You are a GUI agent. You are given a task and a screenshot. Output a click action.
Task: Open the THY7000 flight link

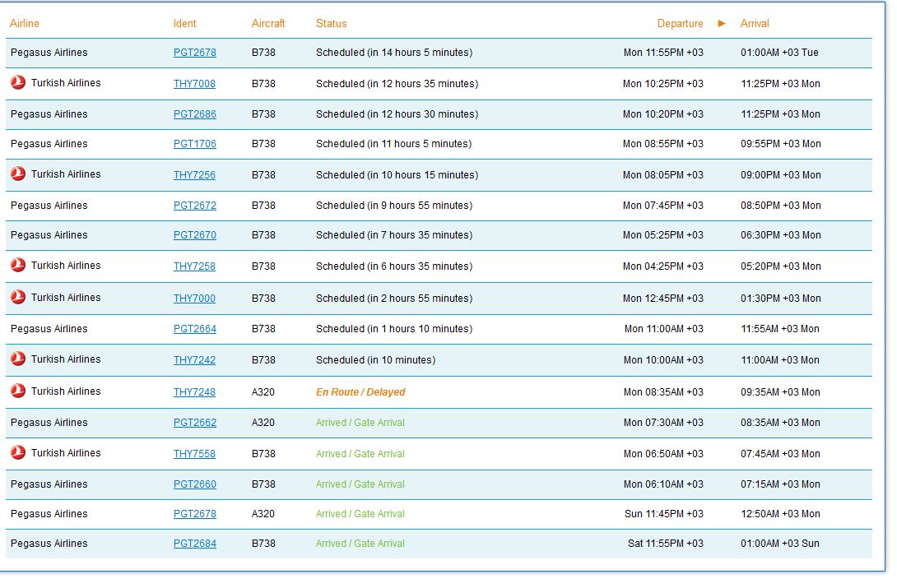point(194,299)
